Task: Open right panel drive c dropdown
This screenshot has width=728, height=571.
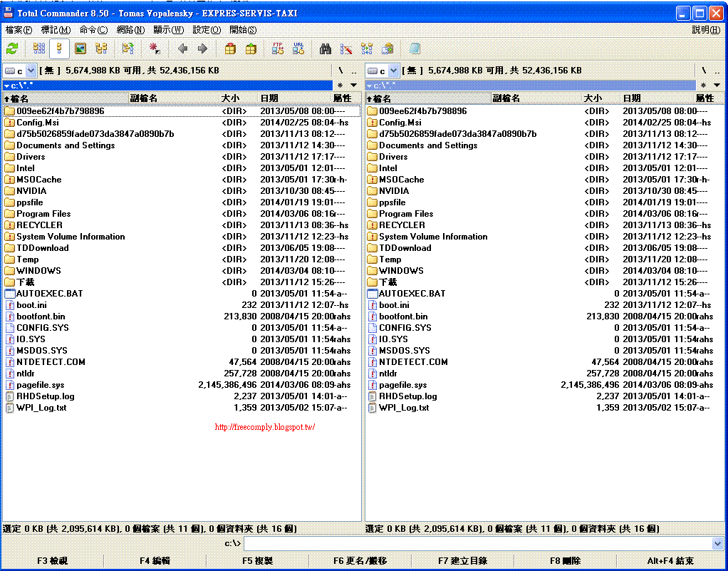Action: click(393, 71)
